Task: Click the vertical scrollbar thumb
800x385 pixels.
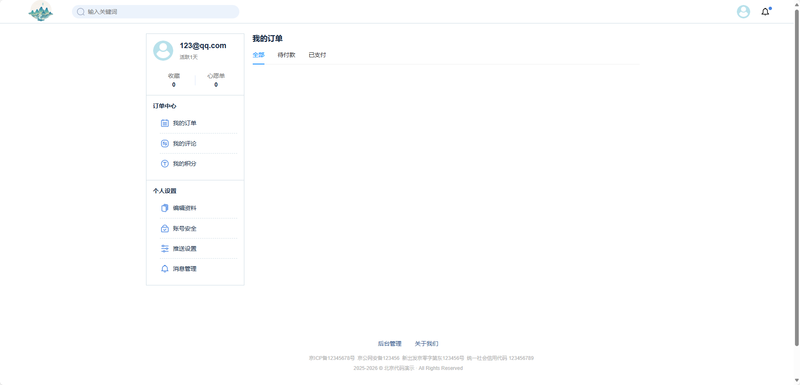Action: [x=796, y=177]
